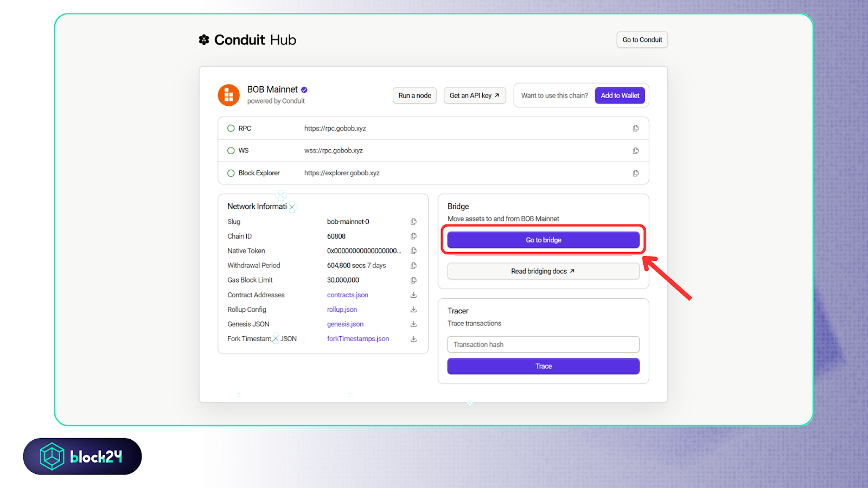
Task: Click the Tracer section heading
Action: point(458,311)
